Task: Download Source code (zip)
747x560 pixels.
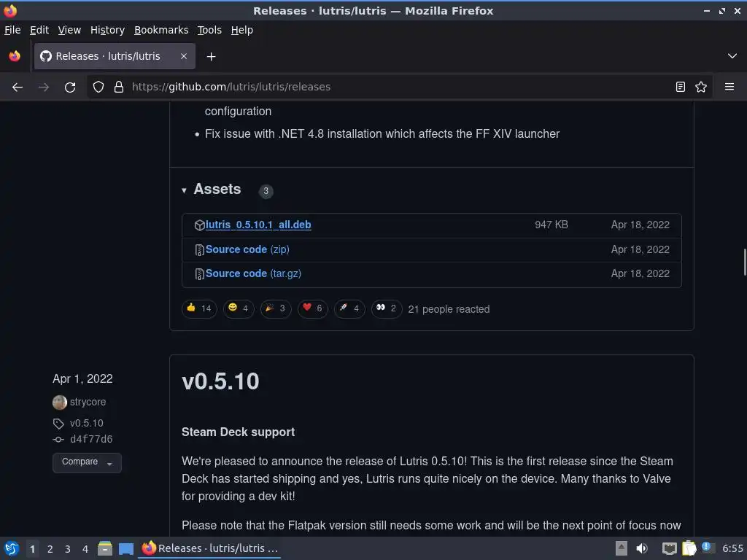Action: coord(247,249)
